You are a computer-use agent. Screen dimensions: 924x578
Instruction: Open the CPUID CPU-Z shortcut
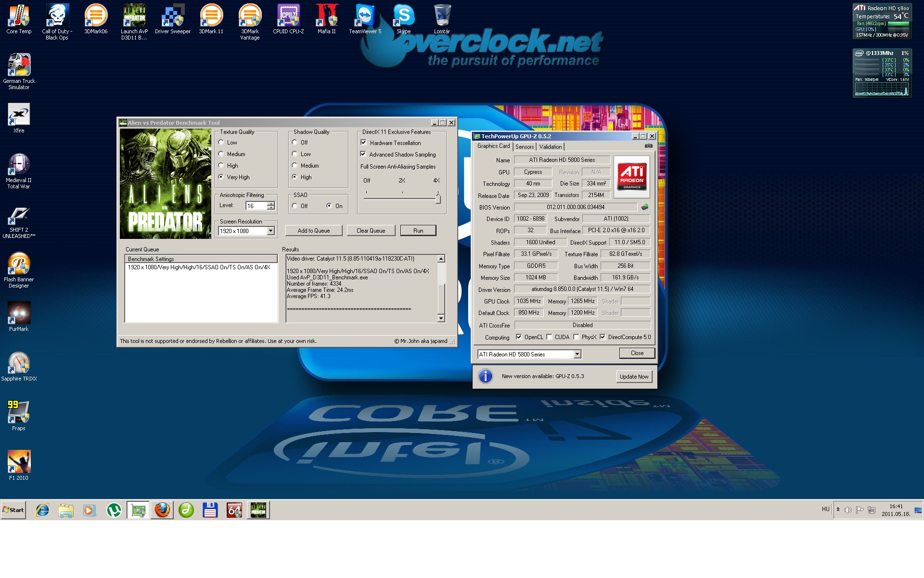[x=288, y=19]
